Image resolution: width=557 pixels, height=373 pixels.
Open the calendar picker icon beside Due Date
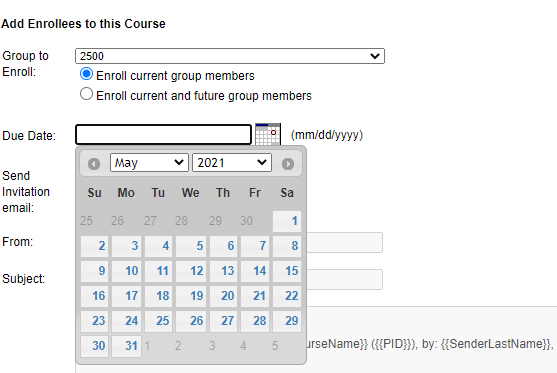pos(268,134)
